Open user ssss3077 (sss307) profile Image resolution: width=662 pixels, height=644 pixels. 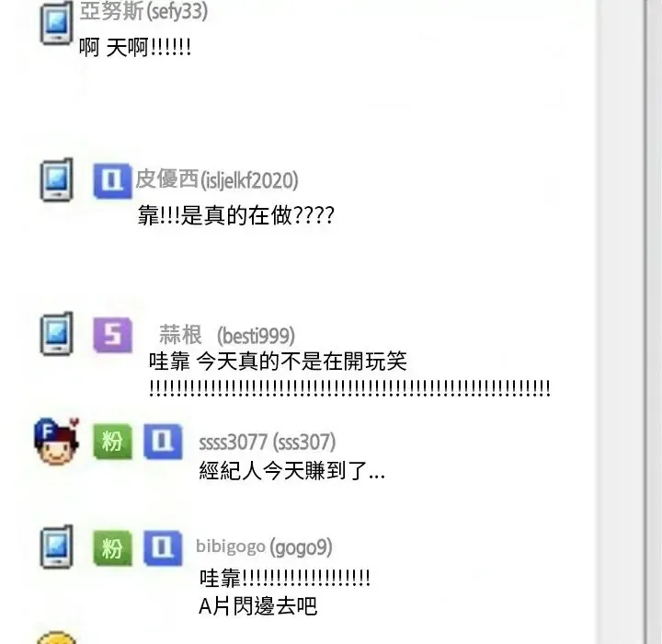(x=268, y=442)
